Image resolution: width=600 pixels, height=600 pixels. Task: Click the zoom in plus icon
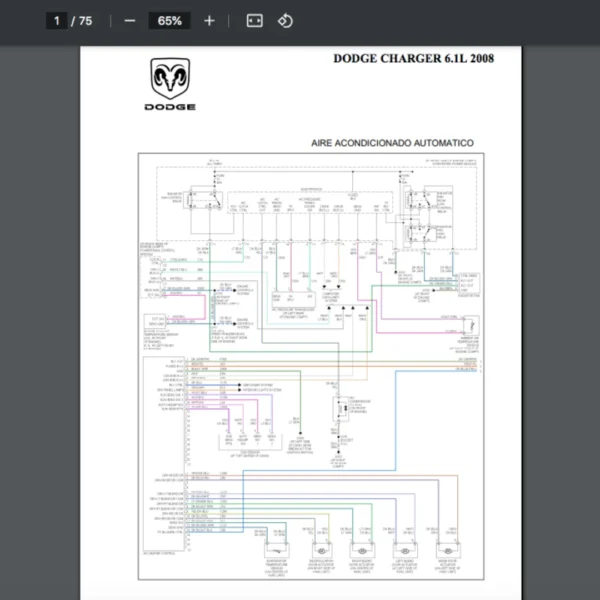[x=209, y=21]
